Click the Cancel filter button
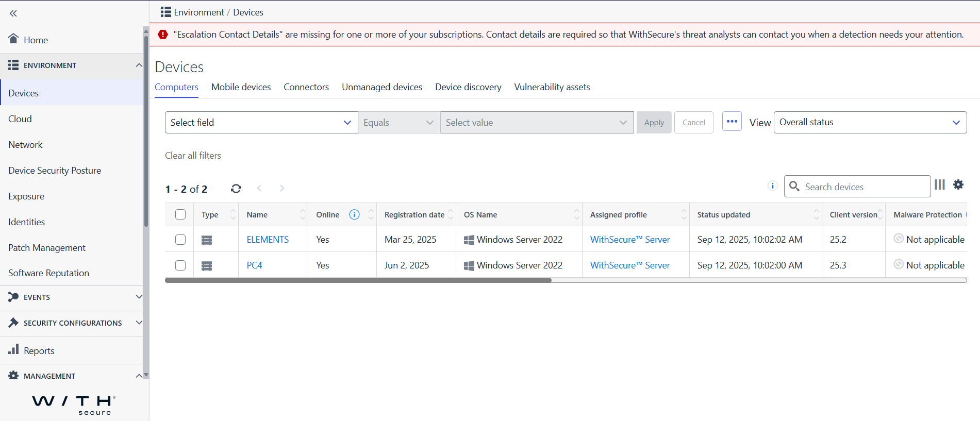 click(x=694, y=123)
